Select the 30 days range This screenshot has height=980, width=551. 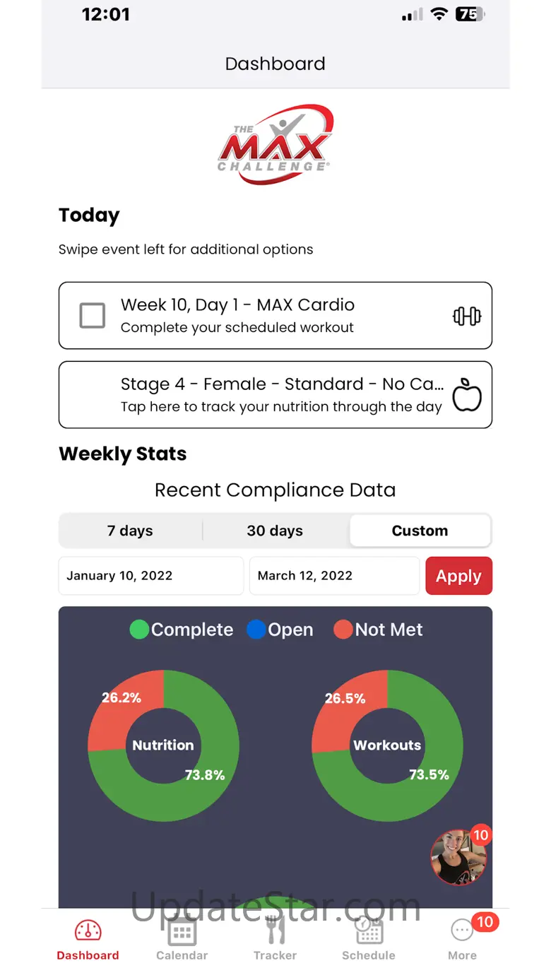[275, 531]
